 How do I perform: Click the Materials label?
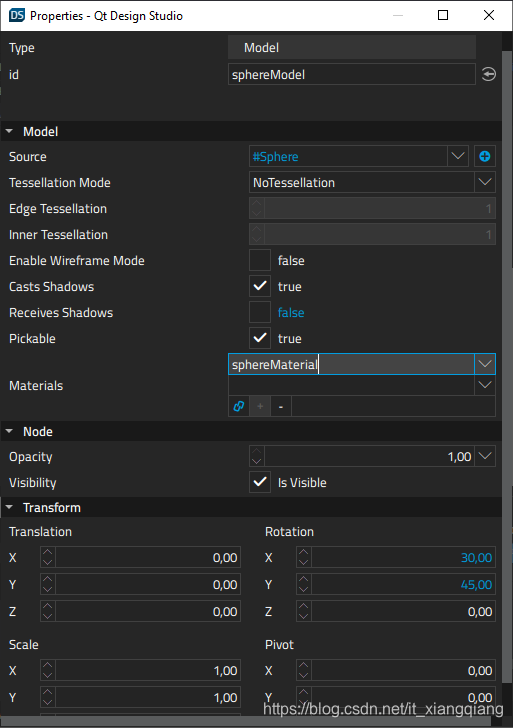[36, 385]
